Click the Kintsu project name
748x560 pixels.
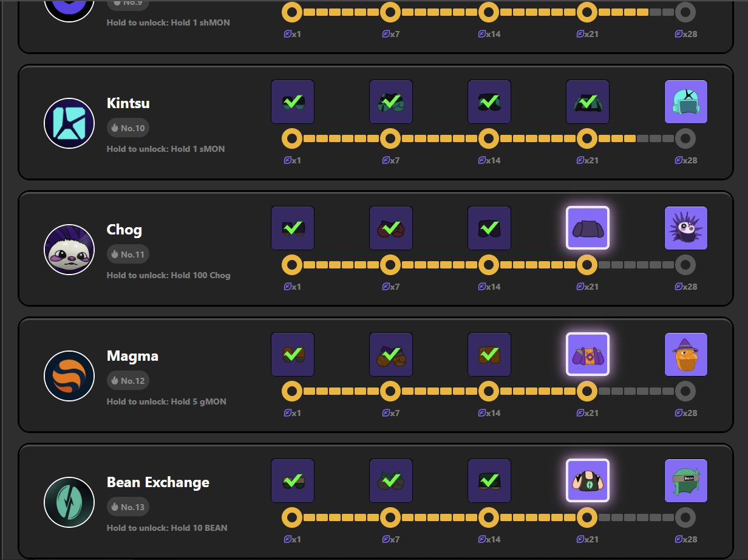pyautogui.click(x=128, y=103)
